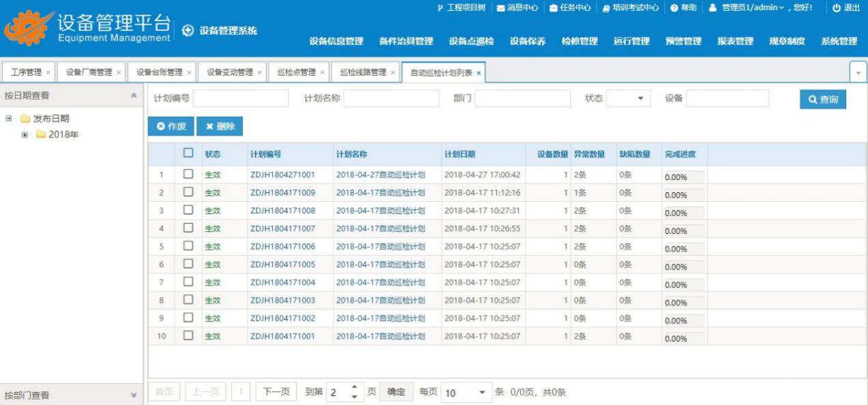Image resolution: width=868 pixels, height=405 pixels.
Task: Open the 设备点巡检 menu
Action: 471,41
